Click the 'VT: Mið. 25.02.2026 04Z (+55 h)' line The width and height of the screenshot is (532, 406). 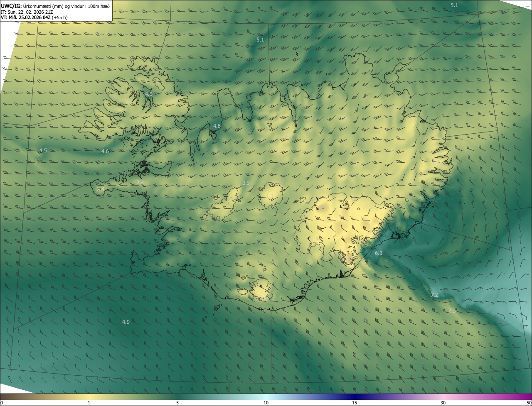pyautogui.click(x=34, y=17)
